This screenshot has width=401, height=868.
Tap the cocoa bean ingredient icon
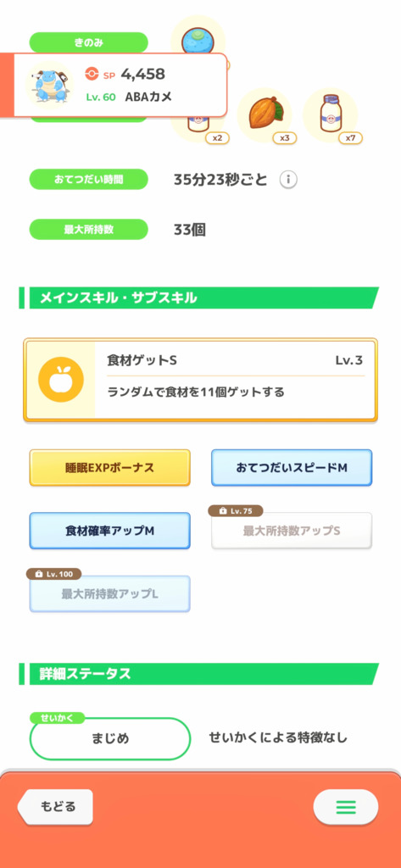tap(265, 115)
